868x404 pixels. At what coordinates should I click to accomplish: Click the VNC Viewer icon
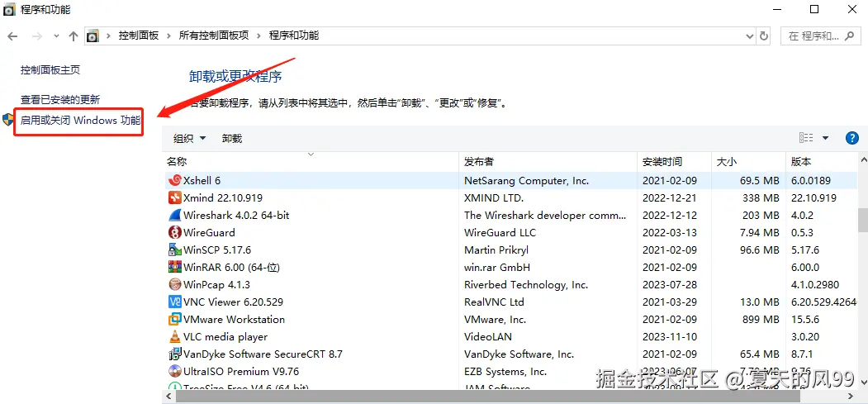[x=175, y=302]
